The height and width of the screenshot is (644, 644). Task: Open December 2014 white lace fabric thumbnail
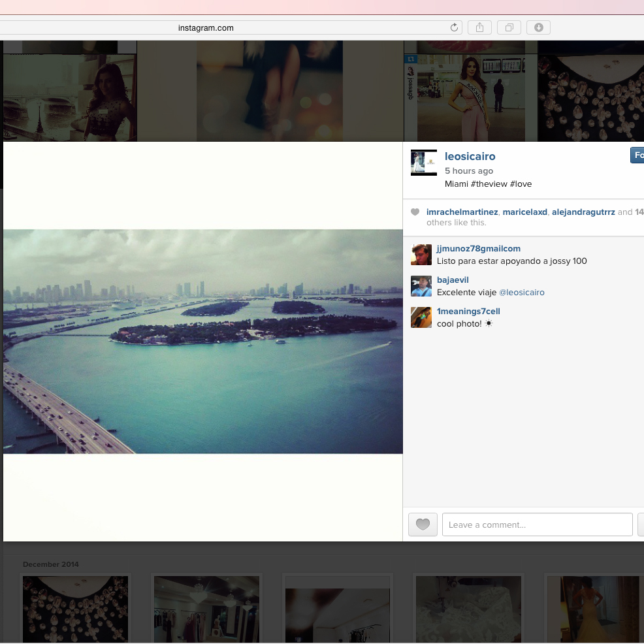click(468, 609)
